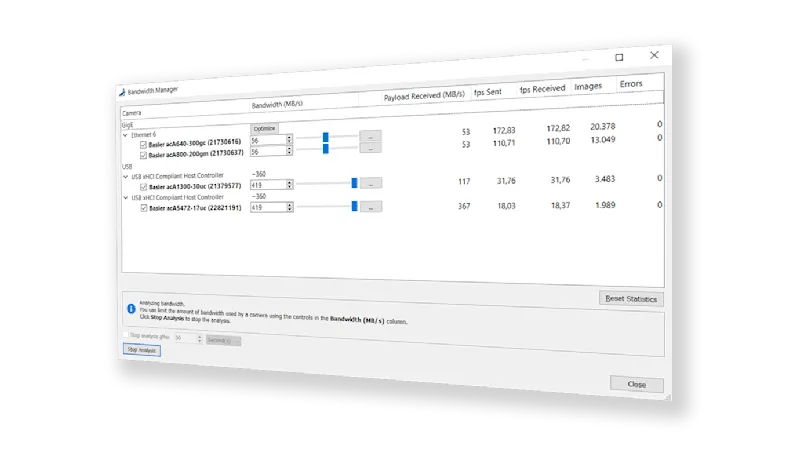Image resolution: width=800 pixels, height=450 pixels.
Task: Click the bandwidth slider handle for acA800-200gm
Action: pyautogui.click(x=325, y=149)
